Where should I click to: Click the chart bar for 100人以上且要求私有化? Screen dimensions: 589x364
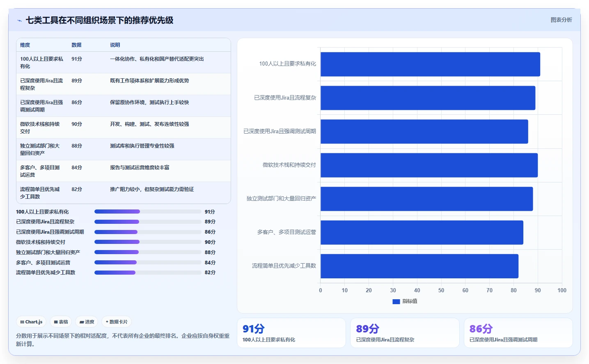click(x=430, y=64)
